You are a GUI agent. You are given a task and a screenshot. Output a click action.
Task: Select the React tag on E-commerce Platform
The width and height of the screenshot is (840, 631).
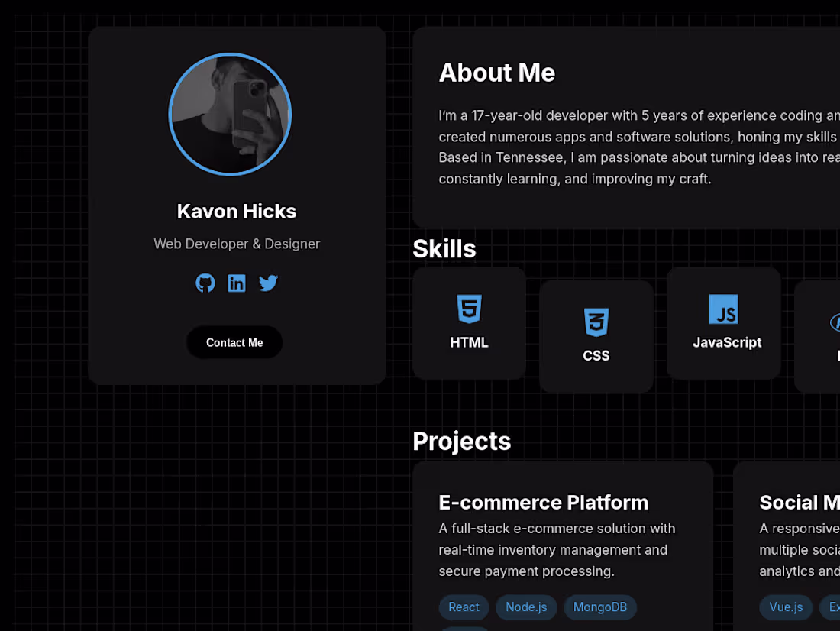pos(464,607)
